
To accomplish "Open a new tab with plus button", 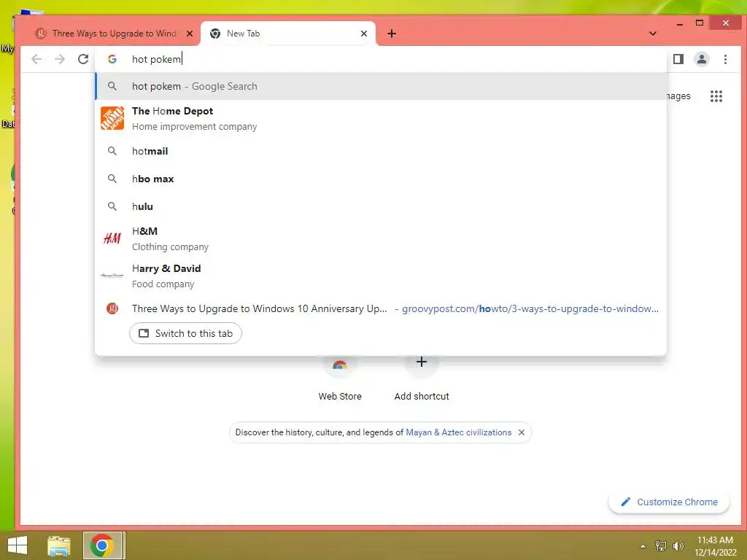I will 392,34.
